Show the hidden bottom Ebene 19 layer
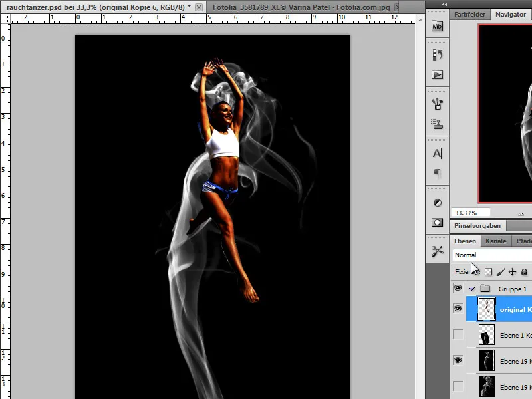The height and width of the screenshot is (399, 532). [458, 386]
